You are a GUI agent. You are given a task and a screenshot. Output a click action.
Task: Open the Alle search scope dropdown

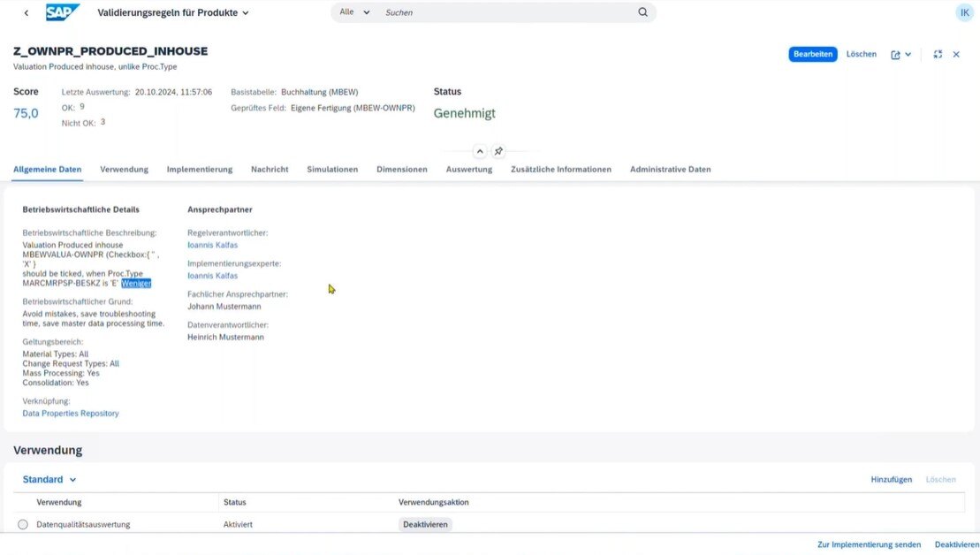tap(352, 12)
